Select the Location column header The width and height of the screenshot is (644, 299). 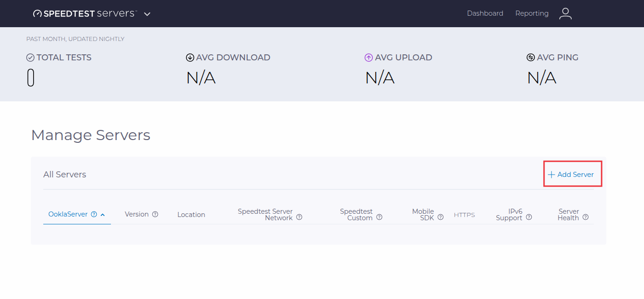coord(191,214)
